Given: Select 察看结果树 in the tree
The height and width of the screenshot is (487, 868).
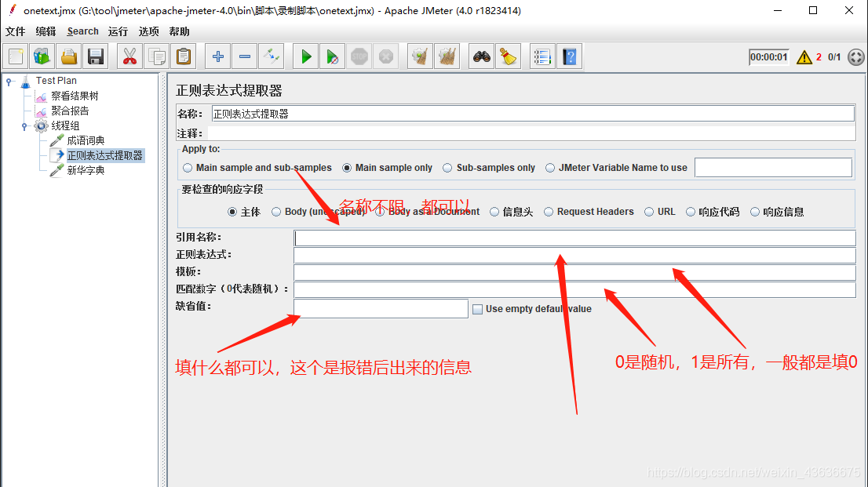Looking at the screenshot, I should tap(75, 96).
